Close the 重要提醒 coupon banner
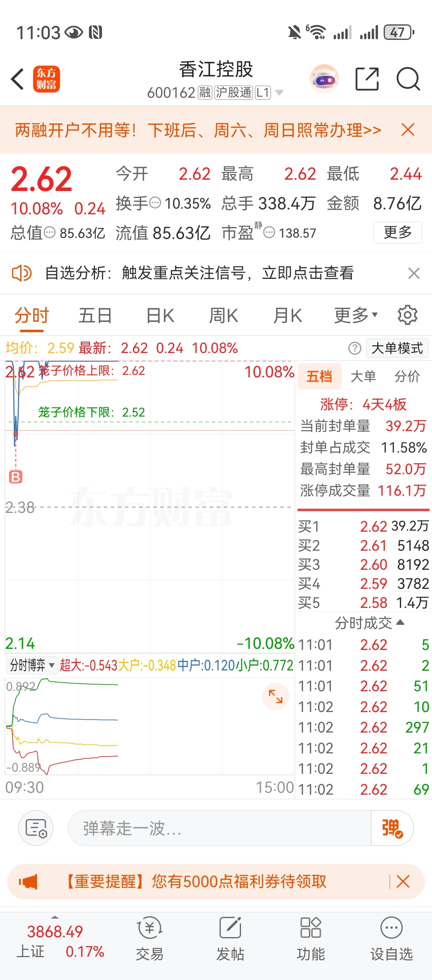This screenshot has width=432, height=980. 403,882
